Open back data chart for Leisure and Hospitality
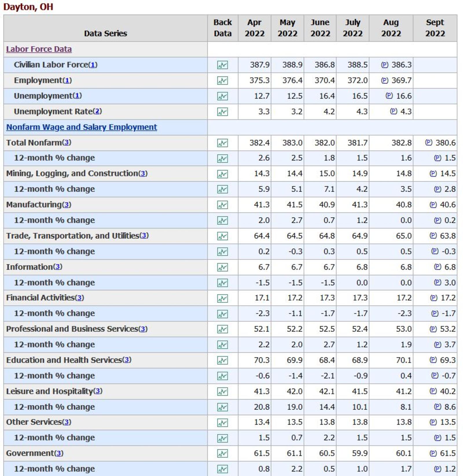Screen dimensions: 463x476 coord(223,391)
